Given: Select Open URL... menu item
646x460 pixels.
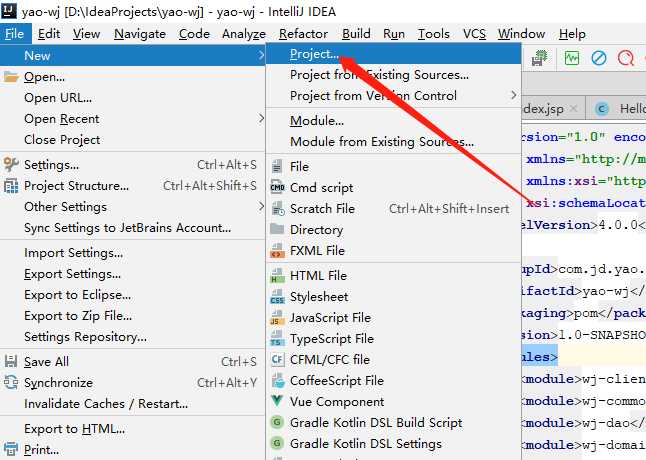Looking at the screenshot, I should (132, 98).
